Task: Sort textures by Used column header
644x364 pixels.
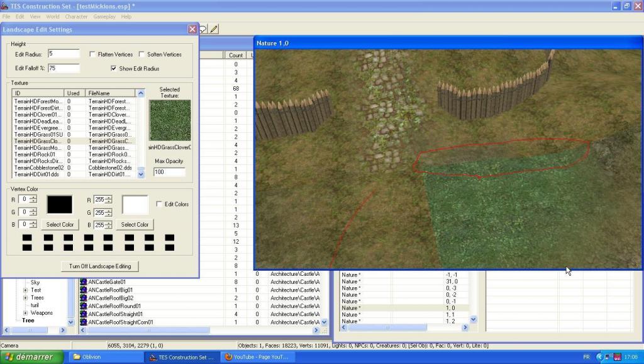Action: pyautogui.click(x=74, y=93)
